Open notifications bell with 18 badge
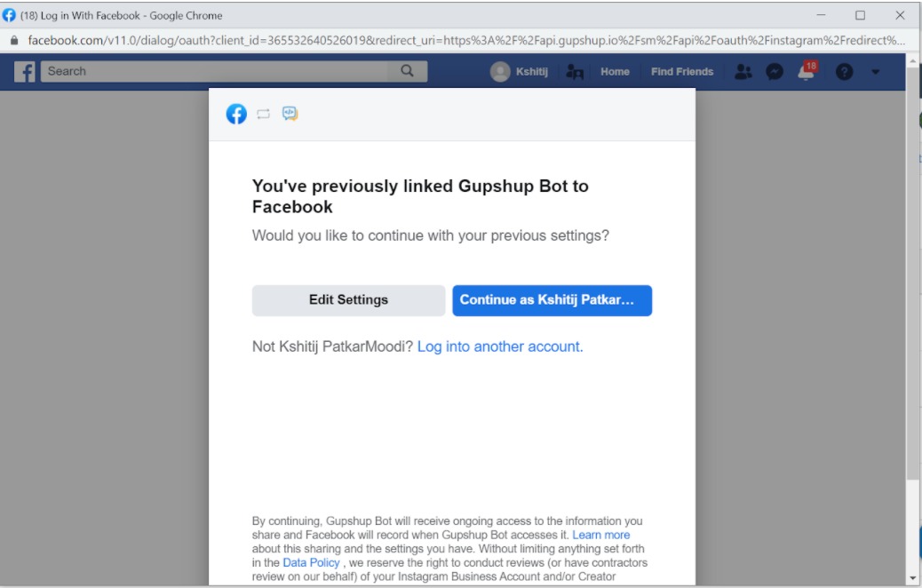This screenshot has width=922, height=588. [807, 70]
